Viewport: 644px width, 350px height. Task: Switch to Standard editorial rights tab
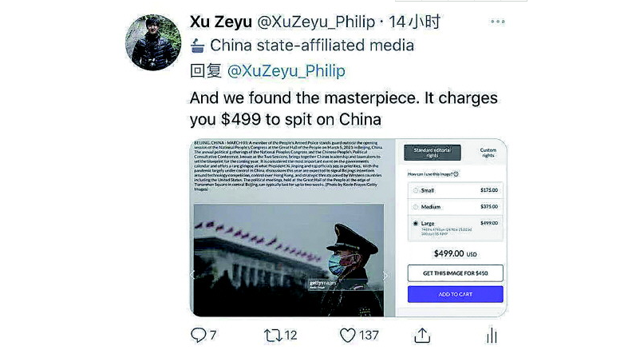432,153
